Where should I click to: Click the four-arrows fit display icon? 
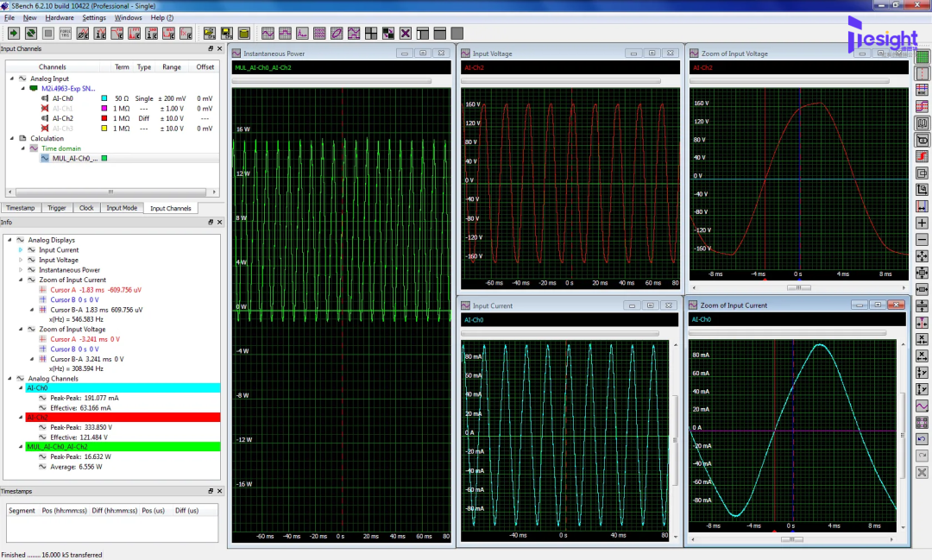[922, 256]
